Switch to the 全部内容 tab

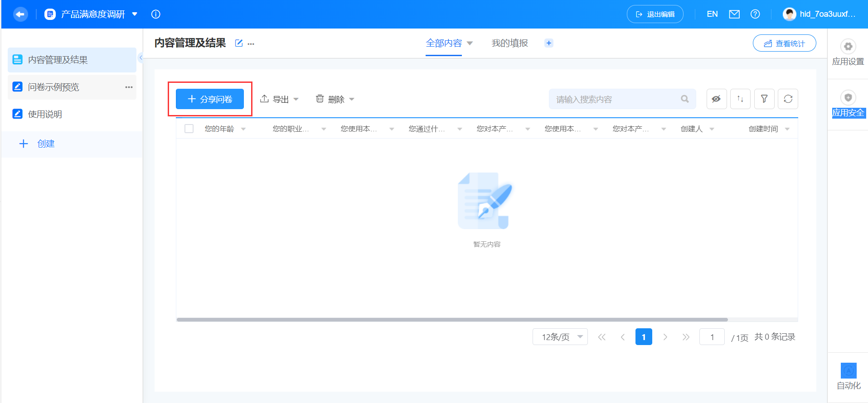(444, 43)
